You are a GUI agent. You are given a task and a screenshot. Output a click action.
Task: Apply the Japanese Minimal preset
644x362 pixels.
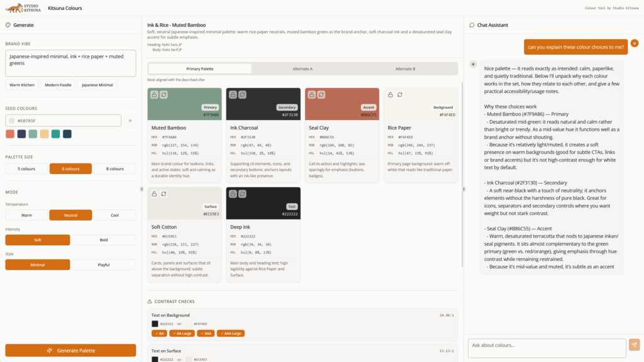[x=97, y=85]
